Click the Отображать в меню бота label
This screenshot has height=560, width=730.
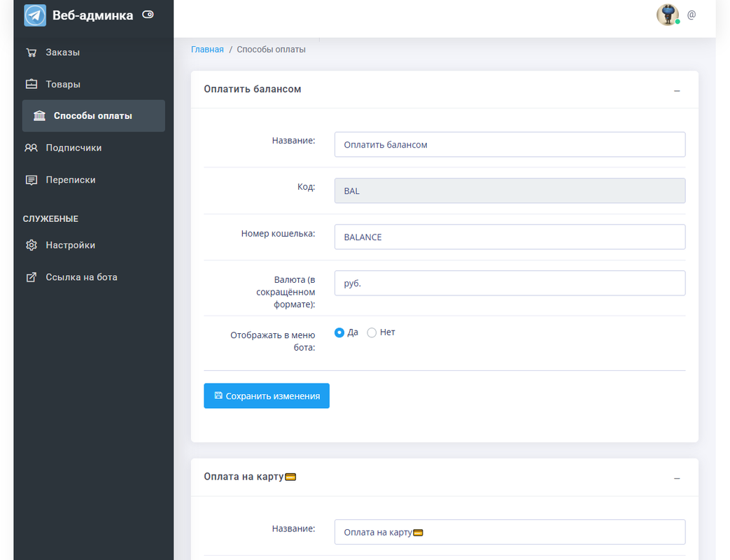pyautogui.click(x=273, y=341)
